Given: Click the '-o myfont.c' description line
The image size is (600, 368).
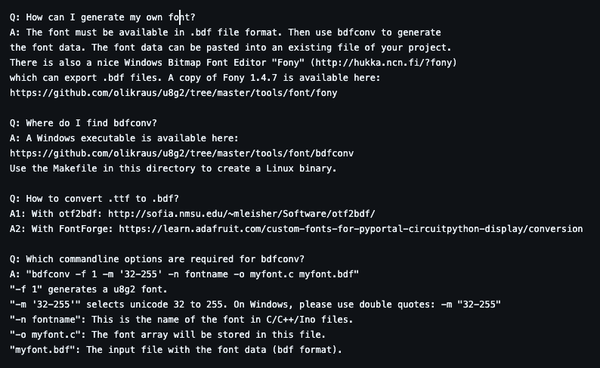Looking at the screenshot, I should coord(168,335).
